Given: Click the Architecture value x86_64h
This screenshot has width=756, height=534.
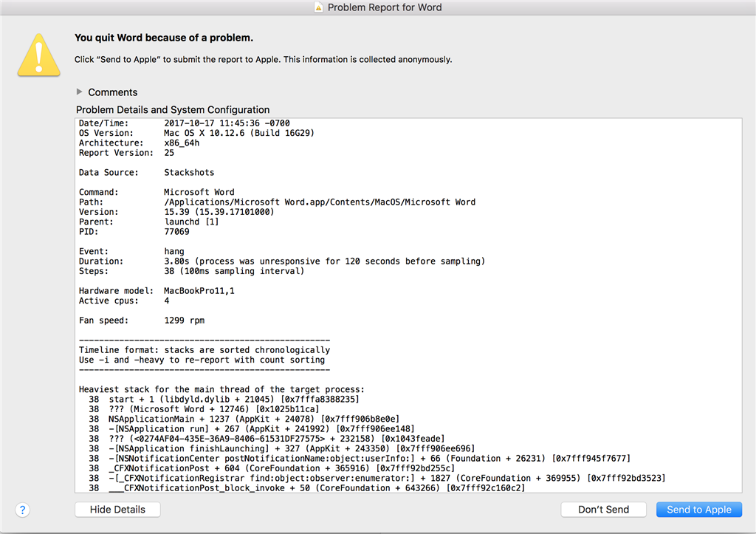Looking at the screenshot, I should tap(182, 143).
